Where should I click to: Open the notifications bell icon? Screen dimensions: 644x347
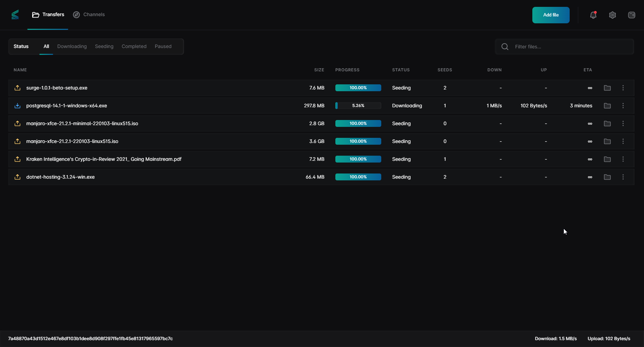tap(593, 15)
